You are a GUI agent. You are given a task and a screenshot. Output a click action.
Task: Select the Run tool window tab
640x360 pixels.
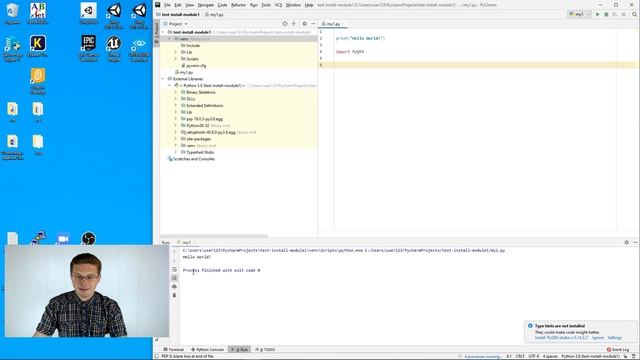click(x=240, y=349)
